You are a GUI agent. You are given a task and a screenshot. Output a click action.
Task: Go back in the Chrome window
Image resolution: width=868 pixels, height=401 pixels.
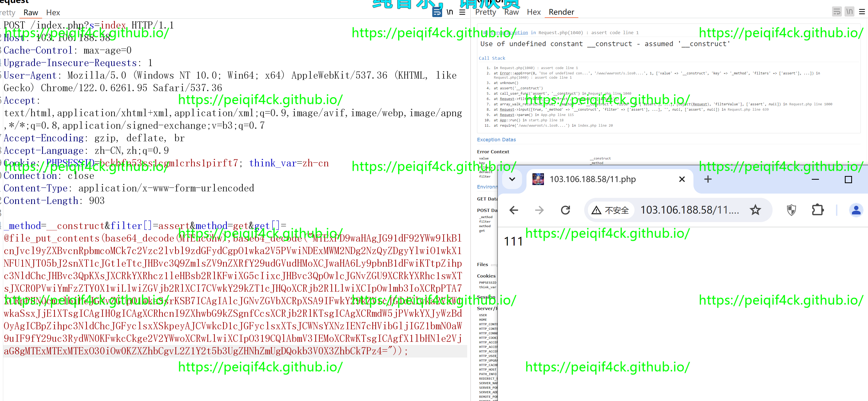514,210
